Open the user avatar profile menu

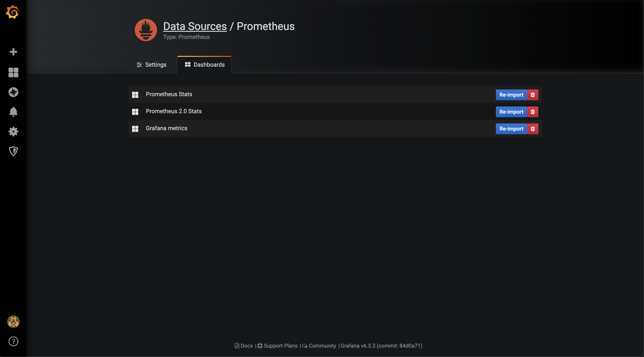pos(13,321)
